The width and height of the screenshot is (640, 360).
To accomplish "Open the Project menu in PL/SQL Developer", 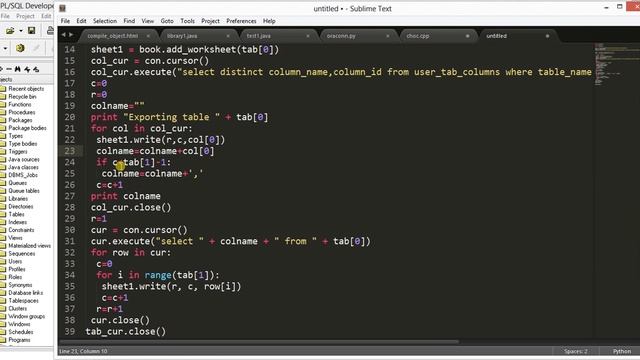I will click(25, 16).
